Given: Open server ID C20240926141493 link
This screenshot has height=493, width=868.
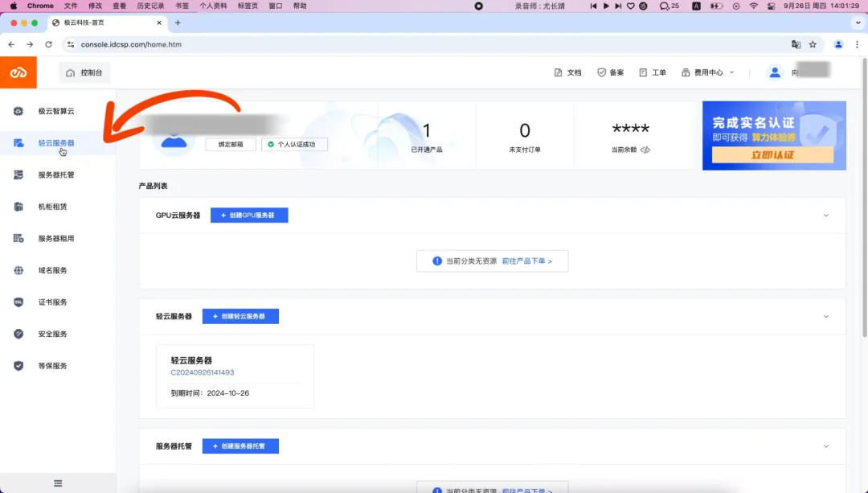Looking at the screenshot, I should (202, 373).
